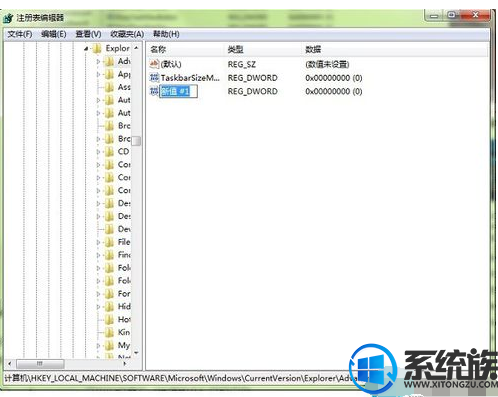The image size is (498, 397).
Task: Click REG_DWORD in the 新值 #1 row
Action: (253, 91)
